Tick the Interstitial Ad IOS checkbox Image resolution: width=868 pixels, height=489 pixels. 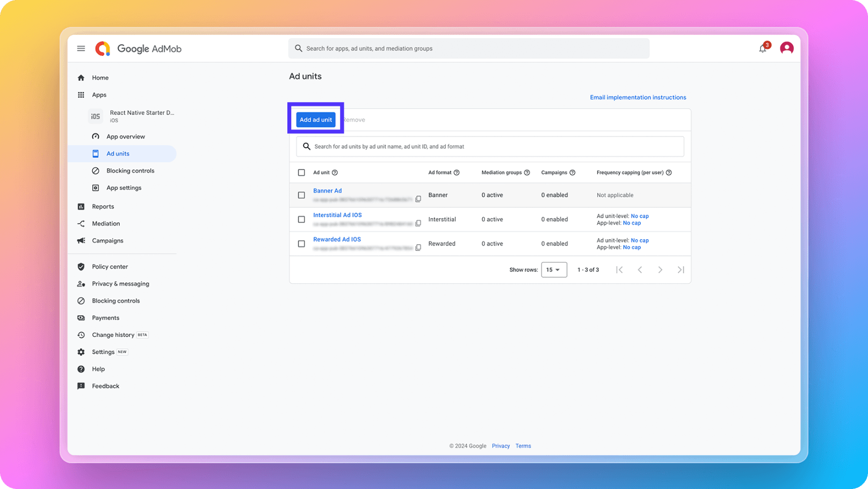pyautogui.click(x=301, y=219)
